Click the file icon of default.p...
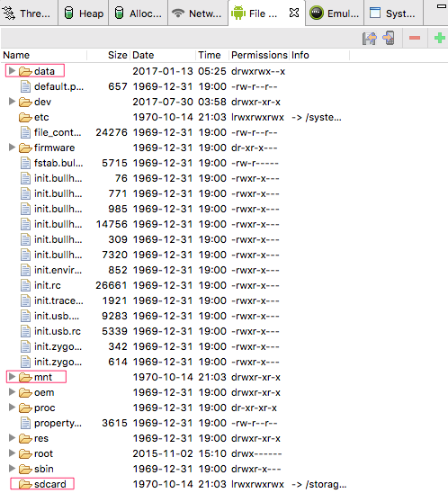Image resolution: width=448 pixels, height=493 pixels. 25,86
